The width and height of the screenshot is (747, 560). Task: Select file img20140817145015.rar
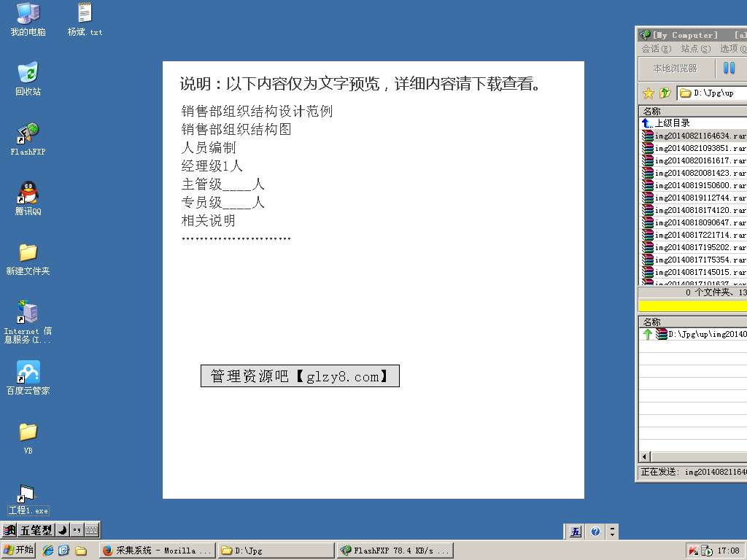coord(694,272)
